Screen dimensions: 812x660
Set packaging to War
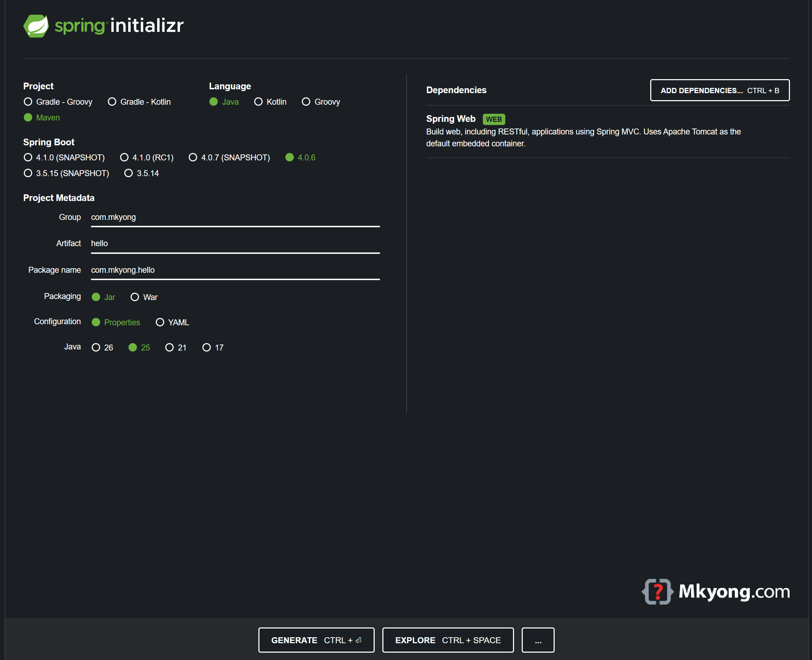pyautogui.click(x=144, y=297)
